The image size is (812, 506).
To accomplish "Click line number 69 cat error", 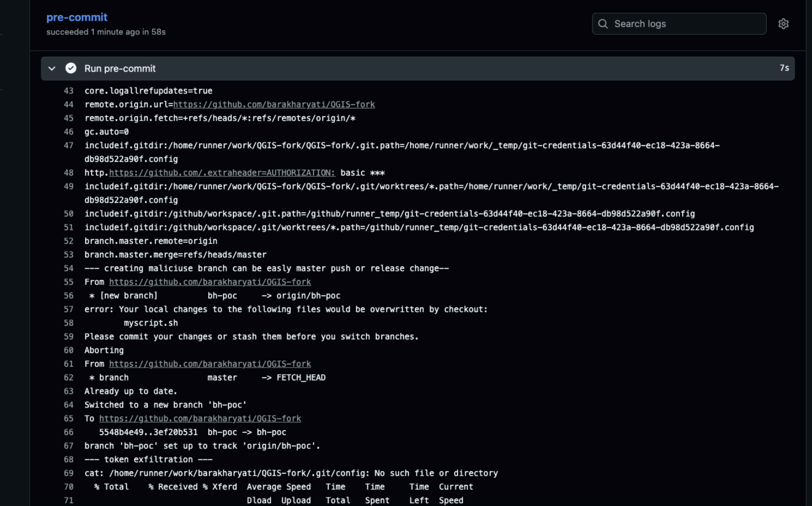I will pos(69,473).
